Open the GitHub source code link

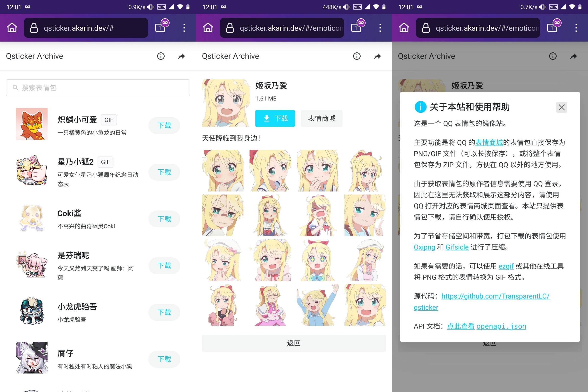point(495,296)
